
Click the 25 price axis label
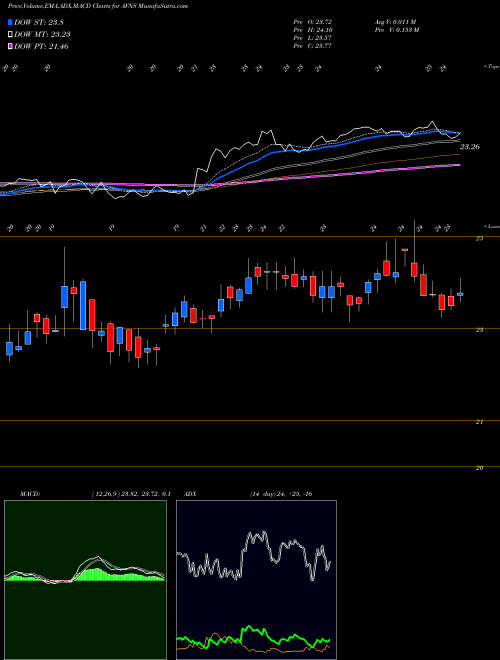(x=479, y=239)
